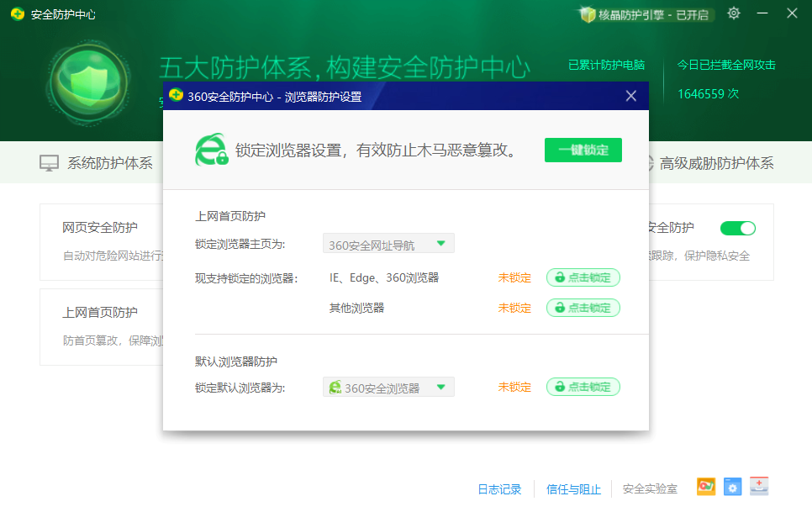Toggle the 安全防护 green switch
The height and width of the screenshot is (512, 812).
click(738, 228)
